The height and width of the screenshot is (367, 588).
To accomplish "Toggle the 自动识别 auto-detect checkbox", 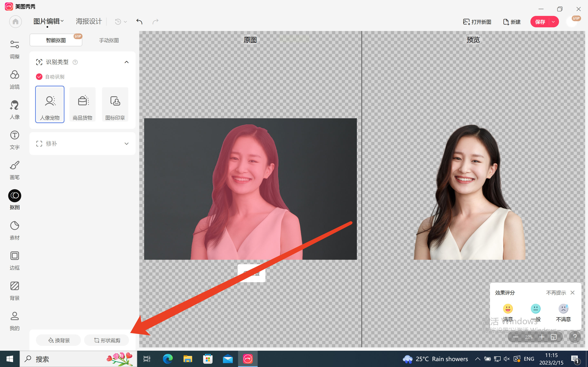I will point(39,77).
